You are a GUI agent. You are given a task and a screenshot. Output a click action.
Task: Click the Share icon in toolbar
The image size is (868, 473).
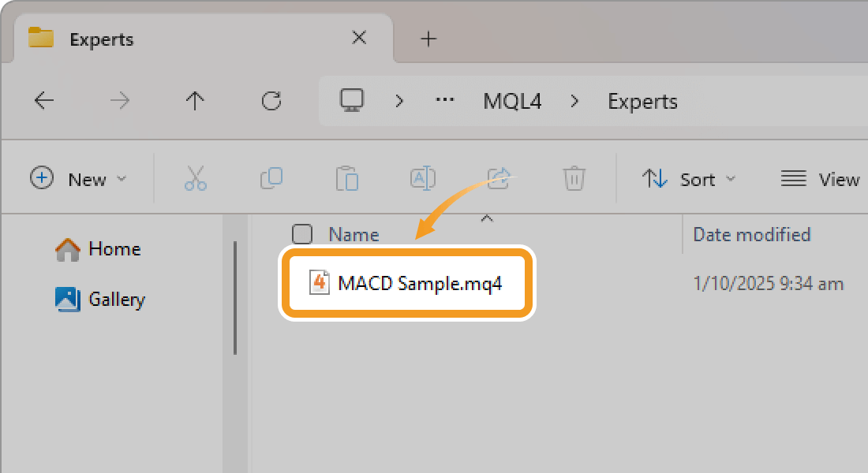click(499, 177)
